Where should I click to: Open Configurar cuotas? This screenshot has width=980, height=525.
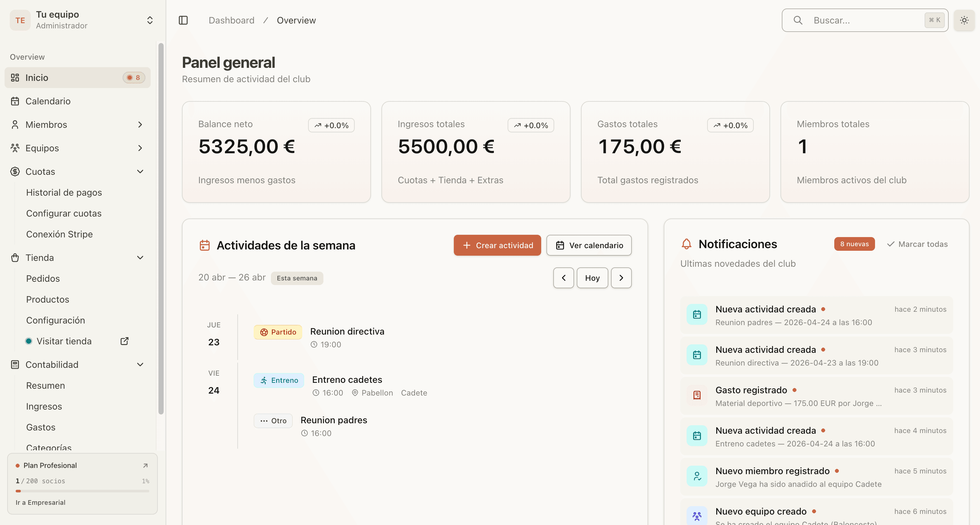point(64,213)
